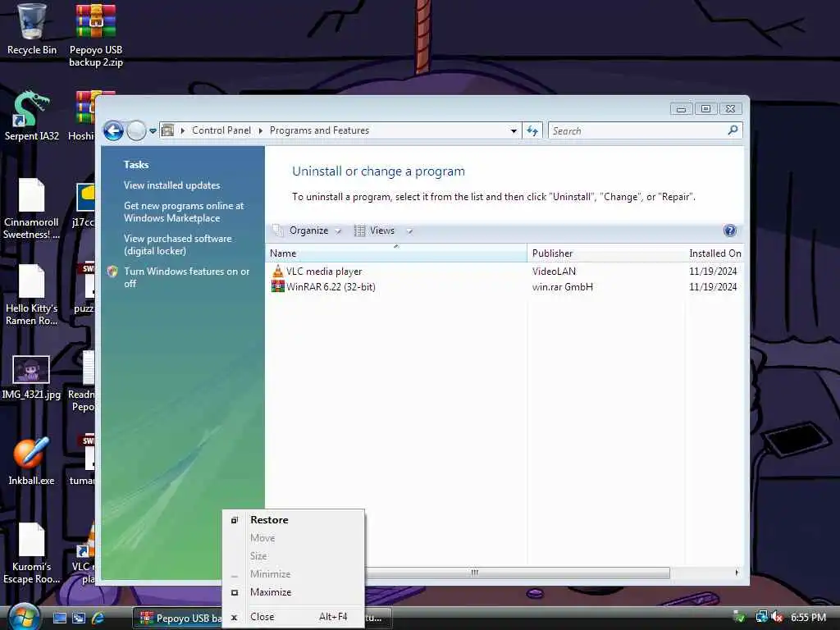Select Kuromi's Escape Room desktop file

pyautogui.click(x=32, y=554)
